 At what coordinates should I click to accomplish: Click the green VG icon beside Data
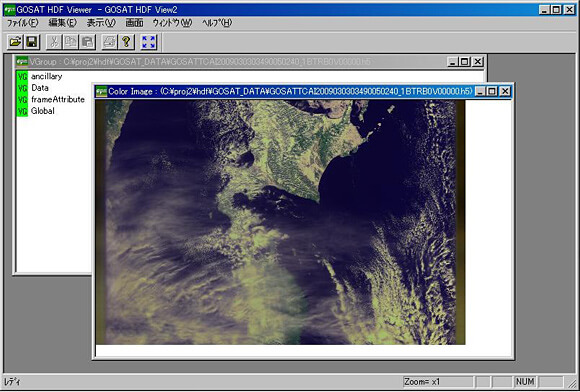click(x=22, y=88)
